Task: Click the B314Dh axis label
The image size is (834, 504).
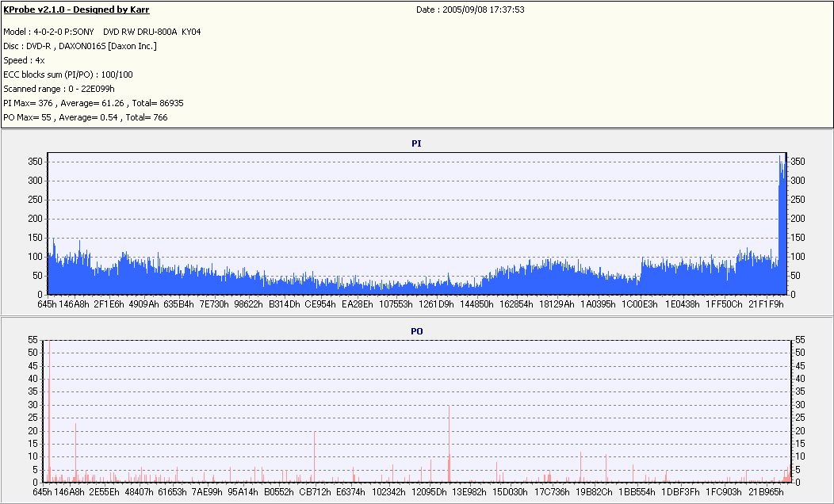Action: tap(285, 304)
